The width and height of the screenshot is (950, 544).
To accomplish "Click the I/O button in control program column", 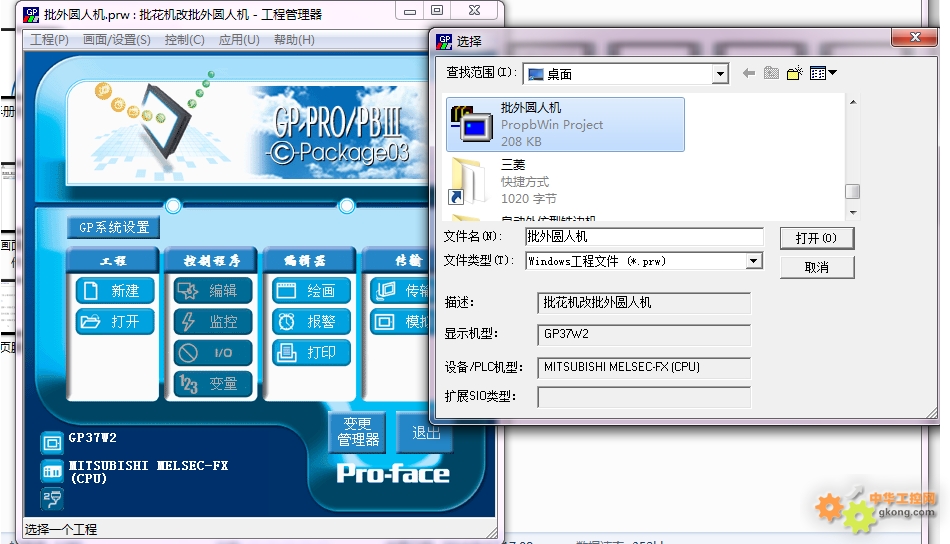I will (213, 353).
